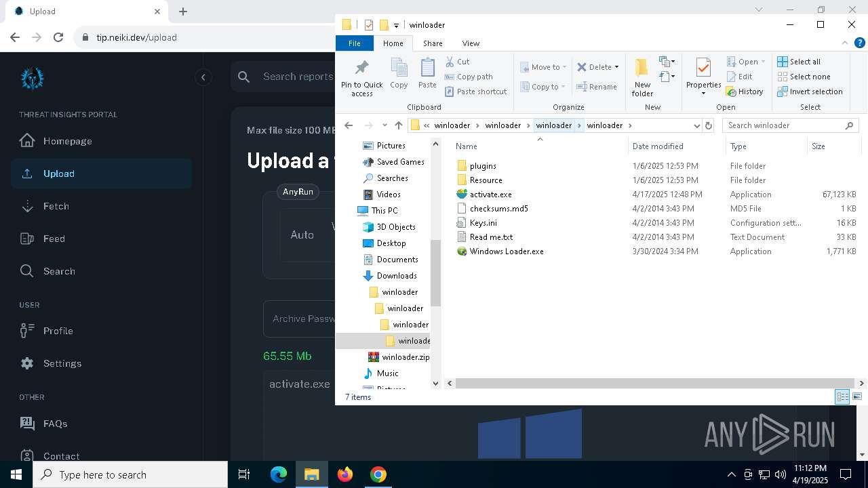Image resolution: width=868 pixels, height=488 pixels.
Task: Click Select all
Action: [799, 62]
